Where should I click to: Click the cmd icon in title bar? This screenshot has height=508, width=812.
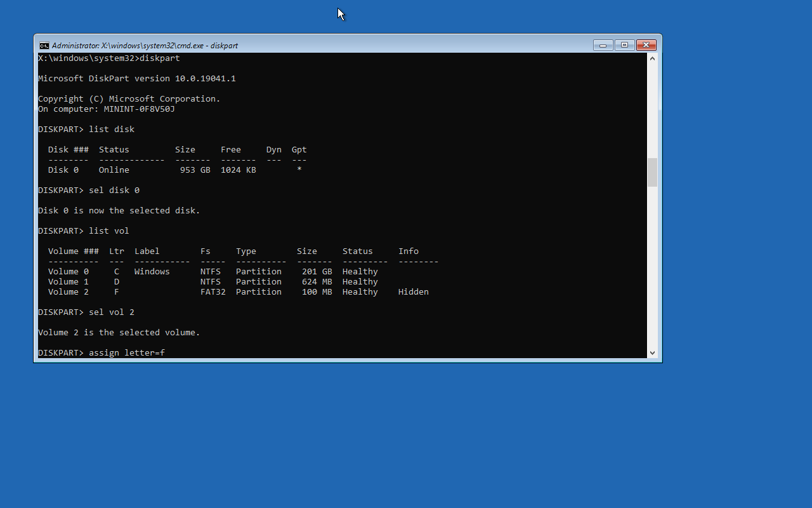pyautogui.click(x=44, y=46)
